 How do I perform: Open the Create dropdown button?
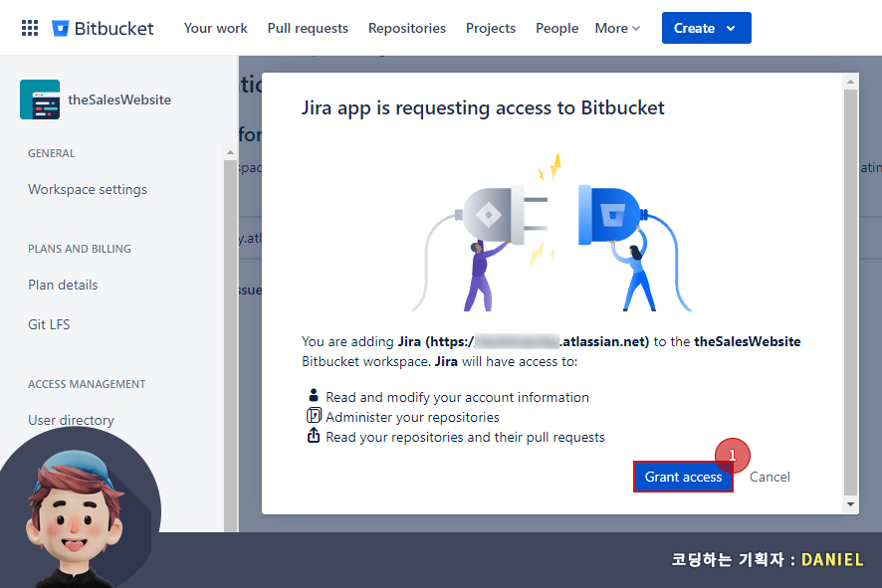tap(707, 28)
